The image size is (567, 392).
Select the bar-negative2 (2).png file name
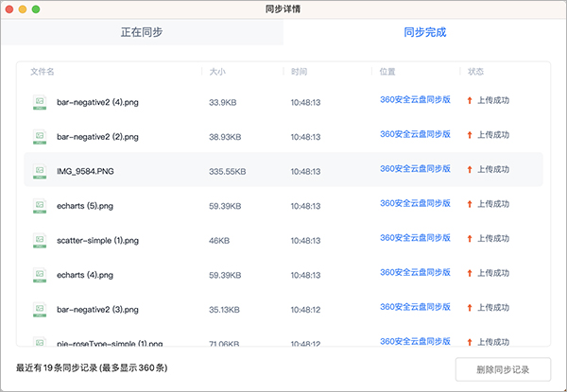coord(98,137)
